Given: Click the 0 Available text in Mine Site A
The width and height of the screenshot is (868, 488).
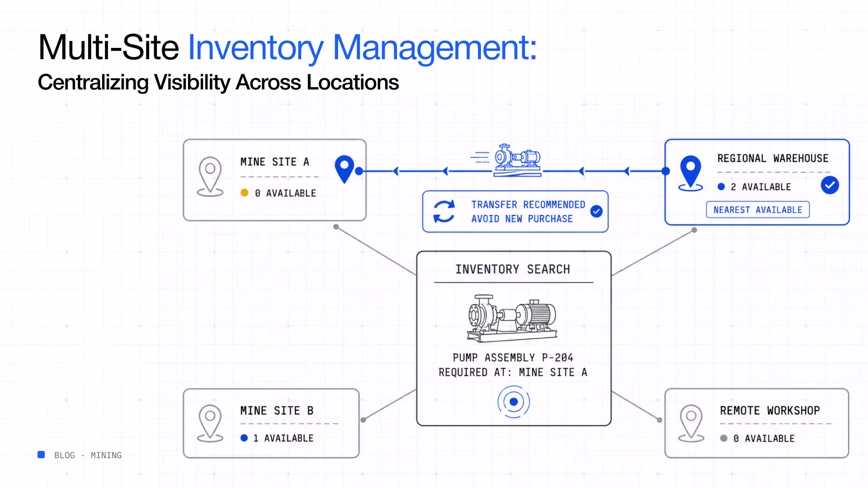Looking at the screenshot, I should (285, 193).
